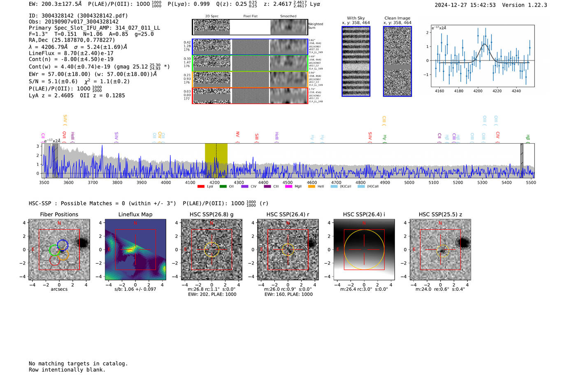
Task: Open the Lineflux Map panel
Action: 135,250
